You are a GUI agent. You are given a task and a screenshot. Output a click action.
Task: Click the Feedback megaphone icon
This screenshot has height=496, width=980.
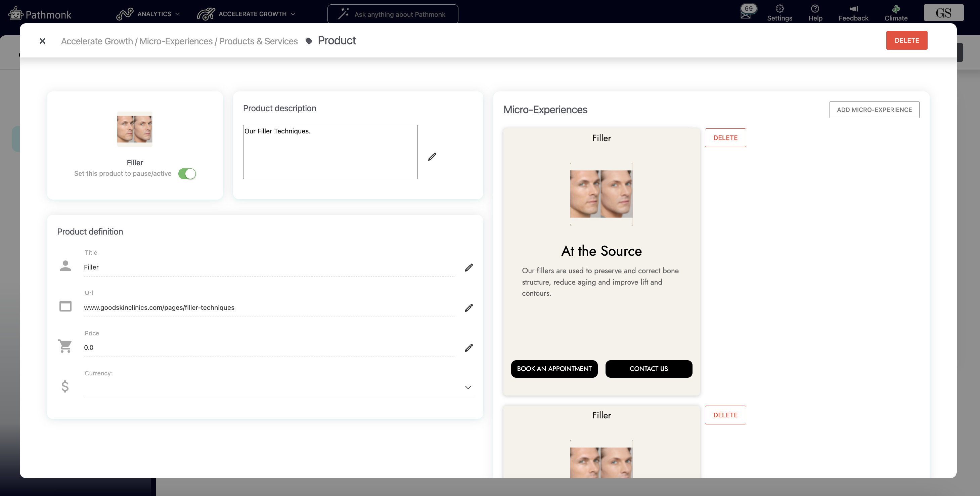(x=853, y=9)
